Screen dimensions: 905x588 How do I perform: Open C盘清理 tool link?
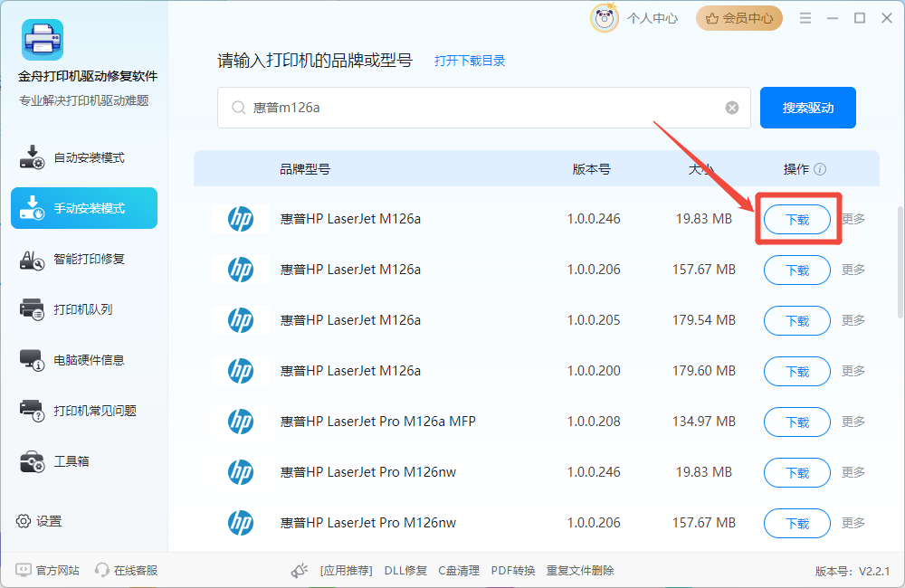[459, 571]
